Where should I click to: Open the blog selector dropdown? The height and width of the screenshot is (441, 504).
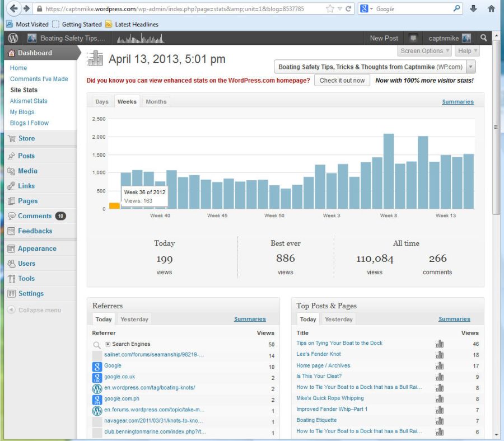470,67
